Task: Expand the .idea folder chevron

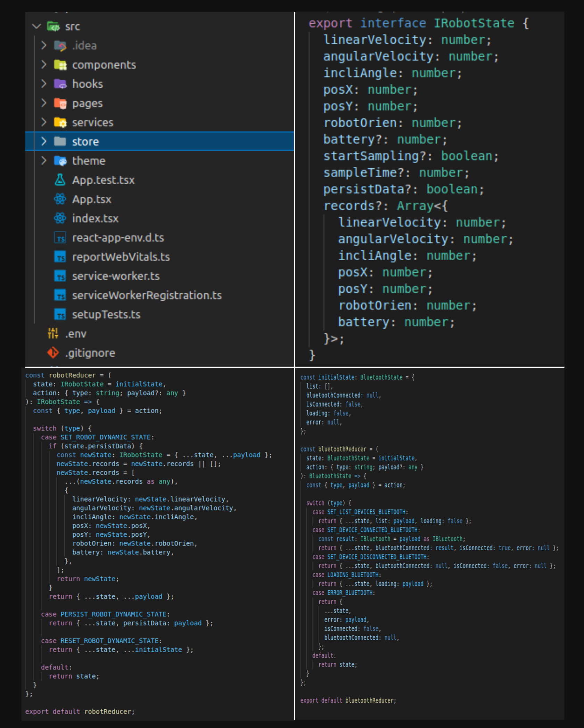Action: [x=44, y=46]
